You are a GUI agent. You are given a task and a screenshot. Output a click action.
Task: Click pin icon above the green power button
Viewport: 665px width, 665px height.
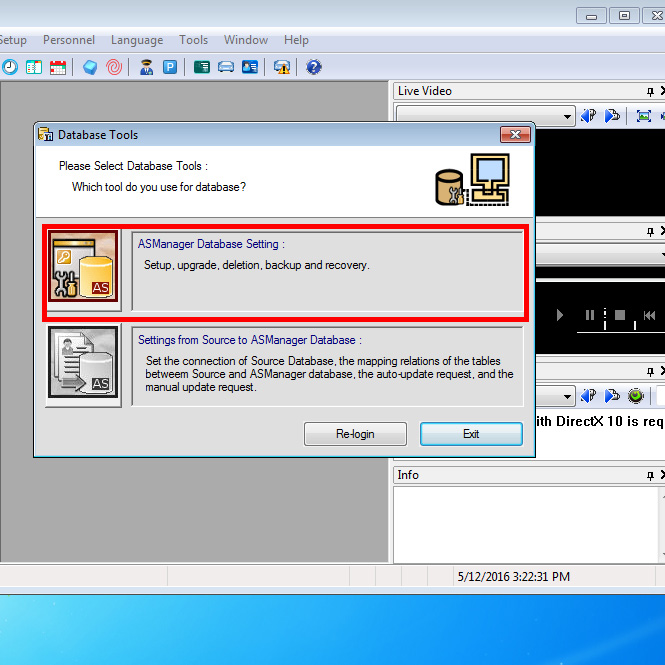(650, 372)
